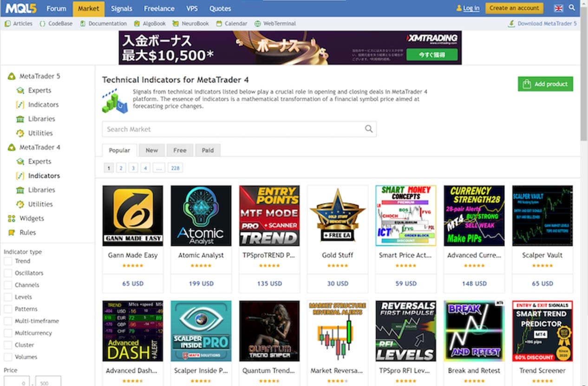Switch to the New tab

pyautogui.click(x=152, y=150)
